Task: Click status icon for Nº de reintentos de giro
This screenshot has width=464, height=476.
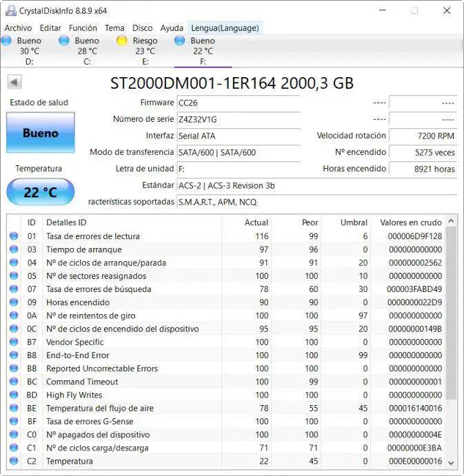Action: [14, 315]
